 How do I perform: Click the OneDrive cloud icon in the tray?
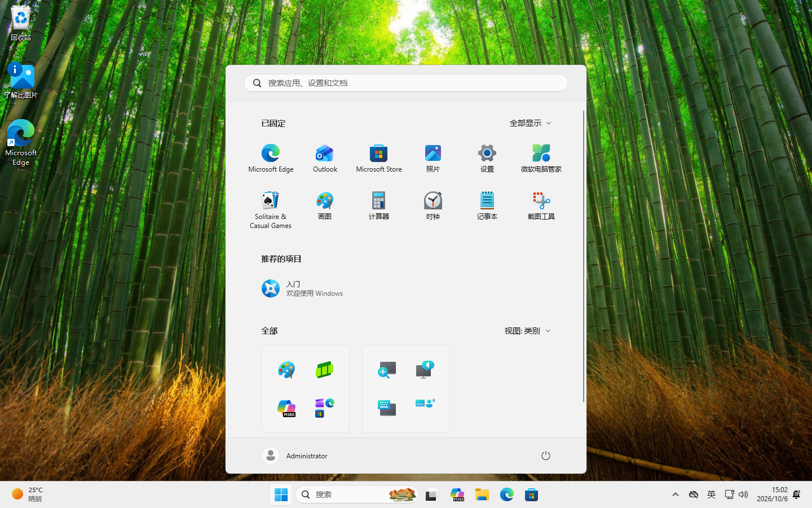tap(694, 494)
